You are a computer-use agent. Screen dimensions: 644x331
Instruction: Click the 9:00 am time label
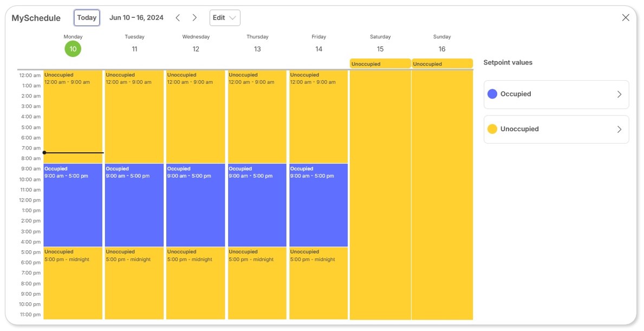coord(31,169)
